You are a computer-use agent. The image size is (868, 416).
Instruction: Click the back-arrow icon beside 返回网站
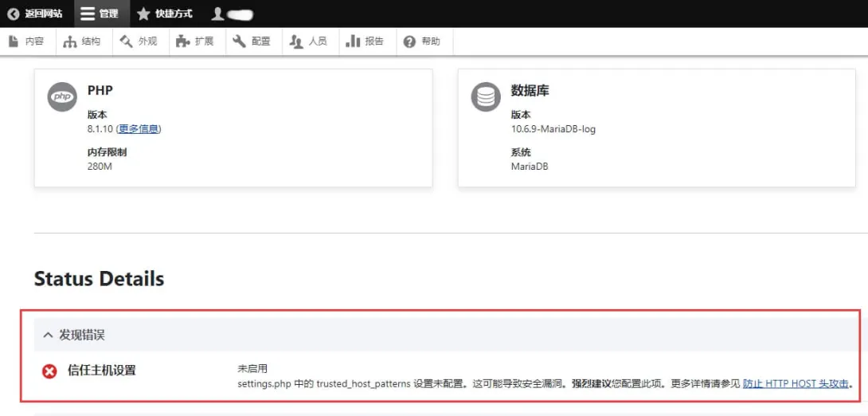coord(14,14)
